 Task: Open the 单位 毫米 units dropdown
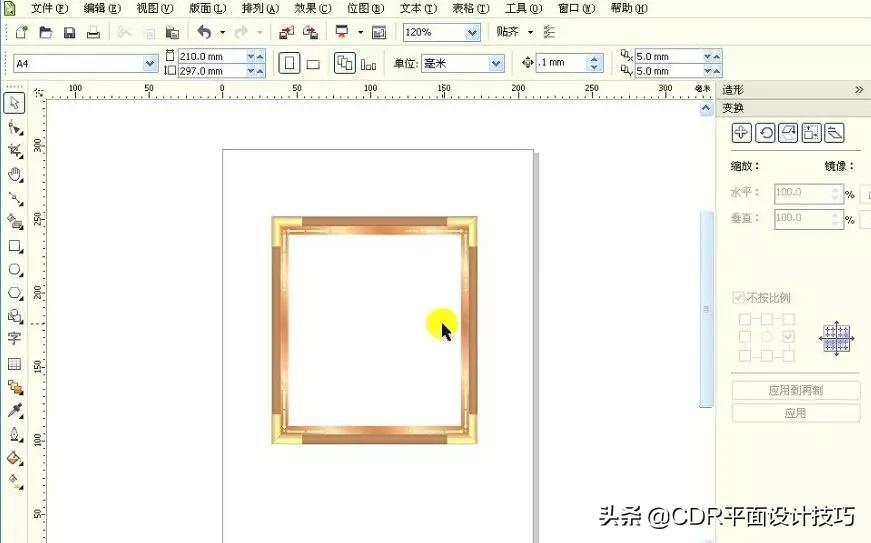(496, 64)
